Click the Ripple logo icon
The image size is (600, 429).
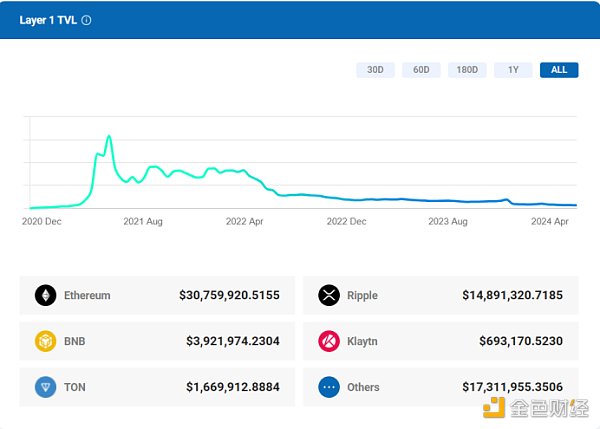330,295
